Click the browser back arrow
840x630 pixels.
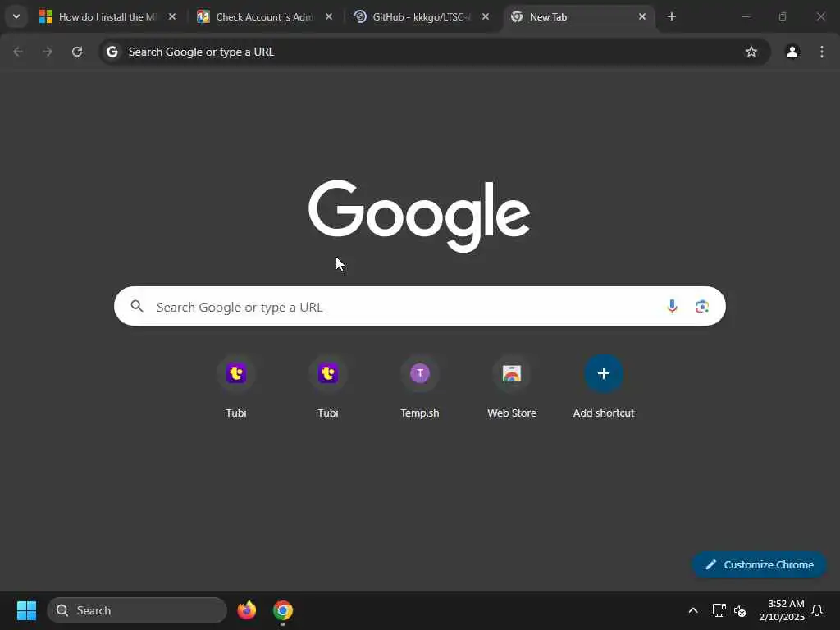coord(18,52)
